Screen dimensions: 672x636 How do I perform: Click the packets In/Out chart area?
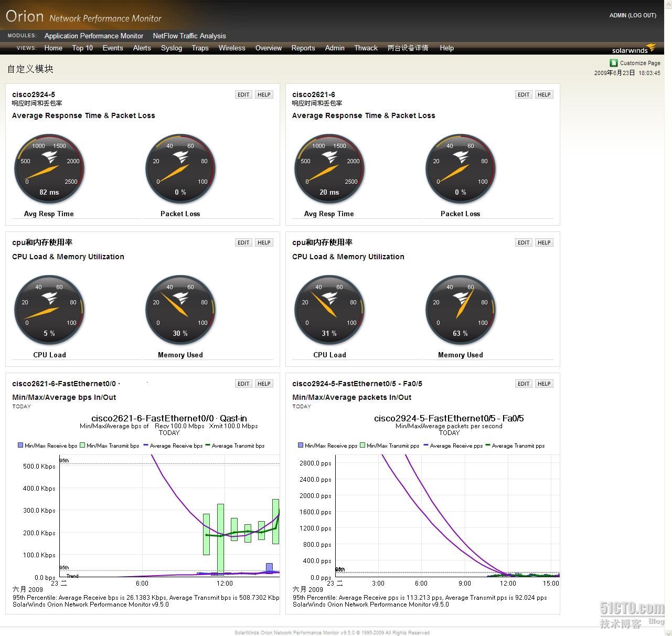pyautogui.click(x=447, y=516)
